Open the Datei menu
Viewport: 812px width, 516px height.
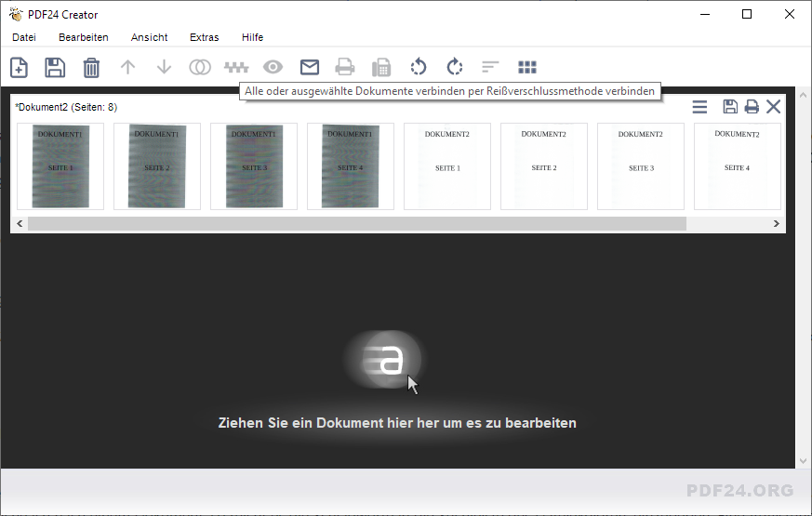[24, 37]
